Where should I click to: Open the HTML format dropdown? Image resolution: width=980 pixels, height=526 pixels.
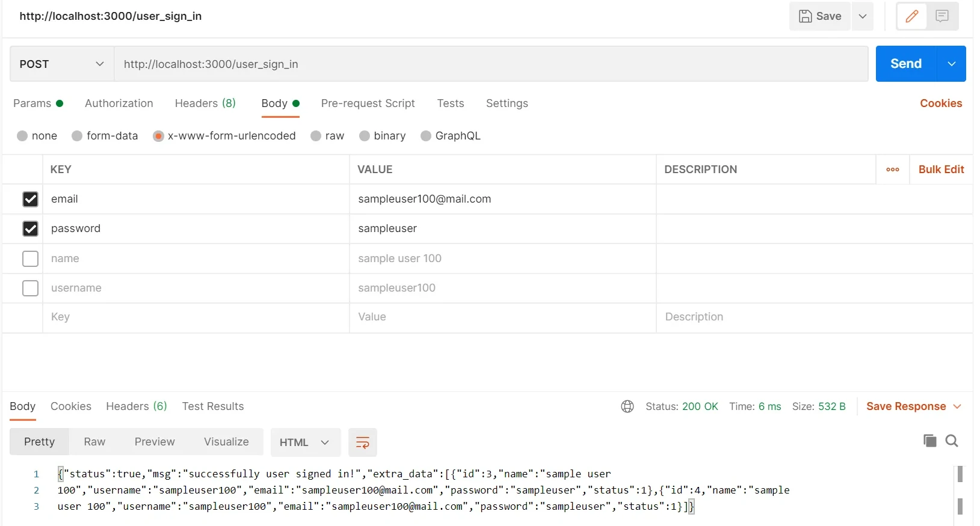click(306, 442)
